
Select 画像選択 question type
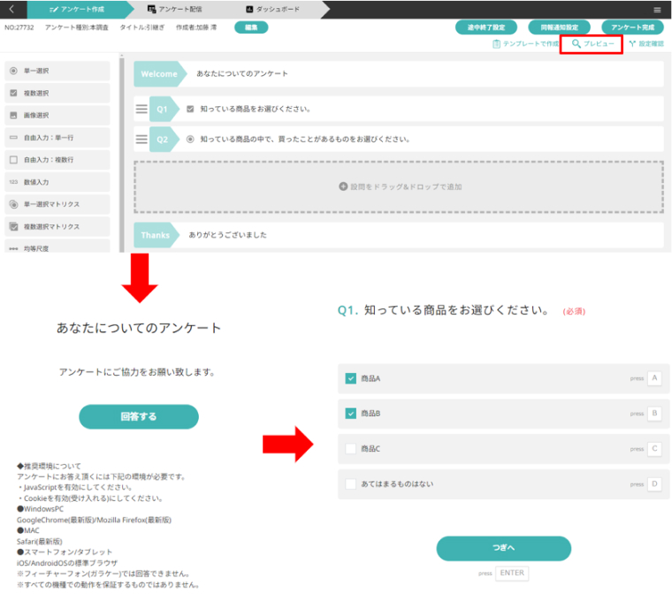(x=57, y=115)
